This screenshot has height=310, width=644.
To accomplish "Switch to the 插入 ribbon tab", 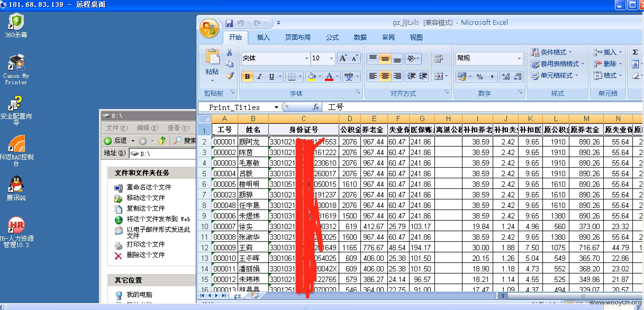I will pyautogui.click(x=263, y=38).
